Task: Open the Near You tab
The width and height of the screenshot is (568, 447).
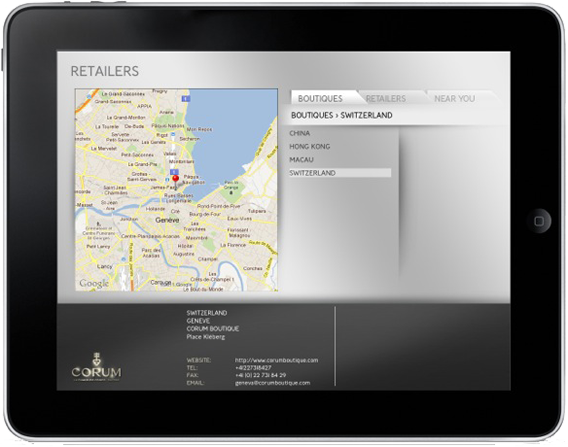Action: point(455,99)
